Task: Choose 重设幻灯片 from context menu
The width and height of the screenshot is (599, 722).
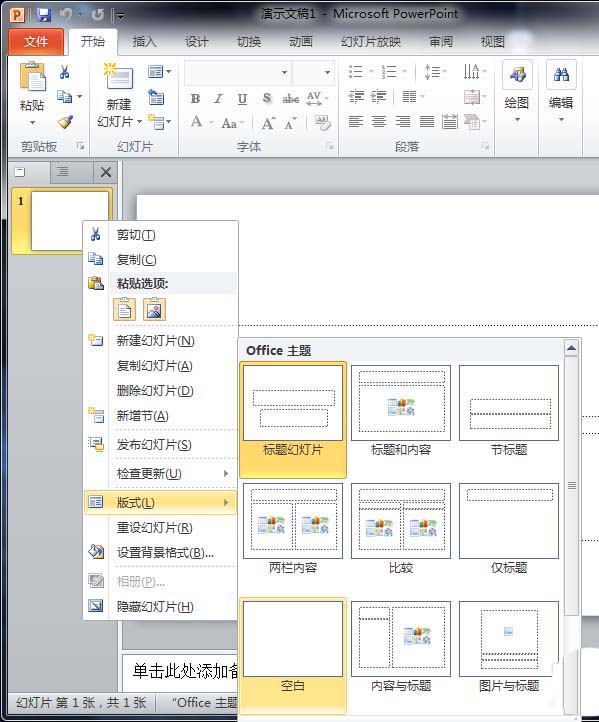Action: [x=160, y=527]
